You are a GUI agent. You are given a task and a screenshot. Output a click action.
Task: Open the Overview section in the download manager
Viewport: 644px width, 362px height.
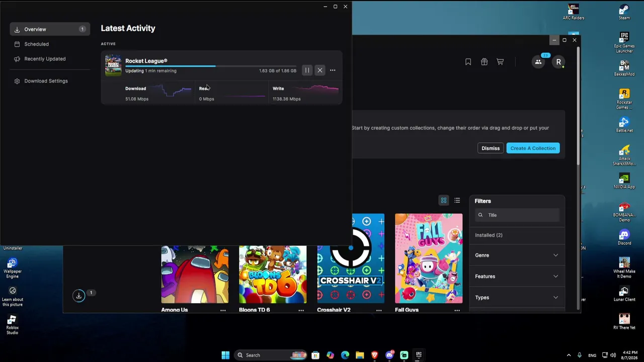[x=50, y=29]
